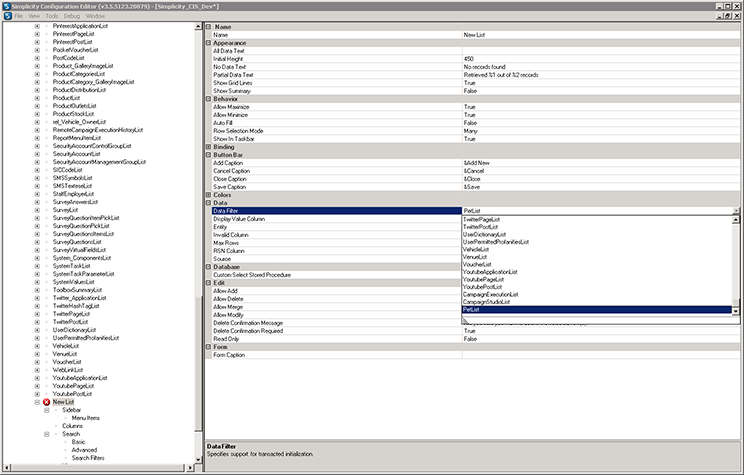The image size is (744, 475).
Task: Open the Tools menu
Action: pos(52,16)
